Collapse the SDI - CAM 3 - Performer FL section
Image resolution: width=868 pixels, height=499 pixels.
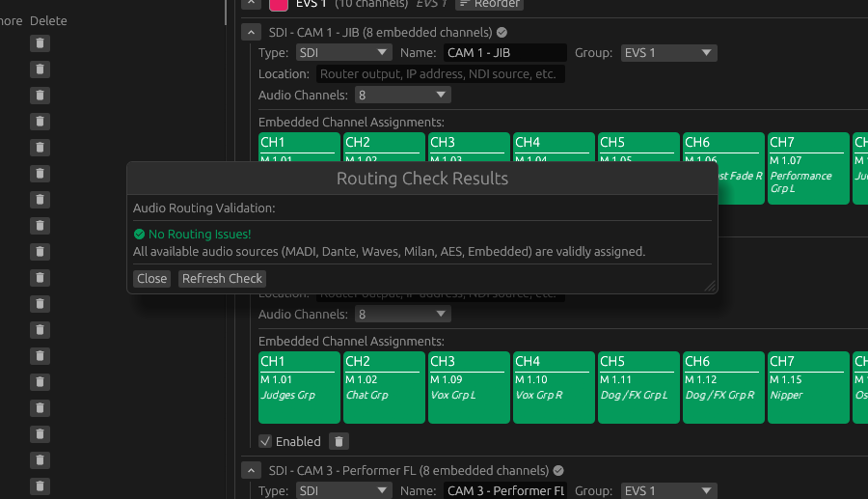[252, 471]
